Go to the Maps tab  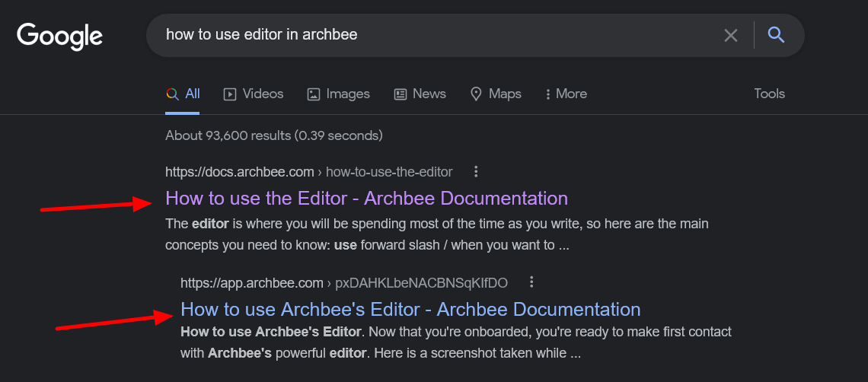pos(496,94)
